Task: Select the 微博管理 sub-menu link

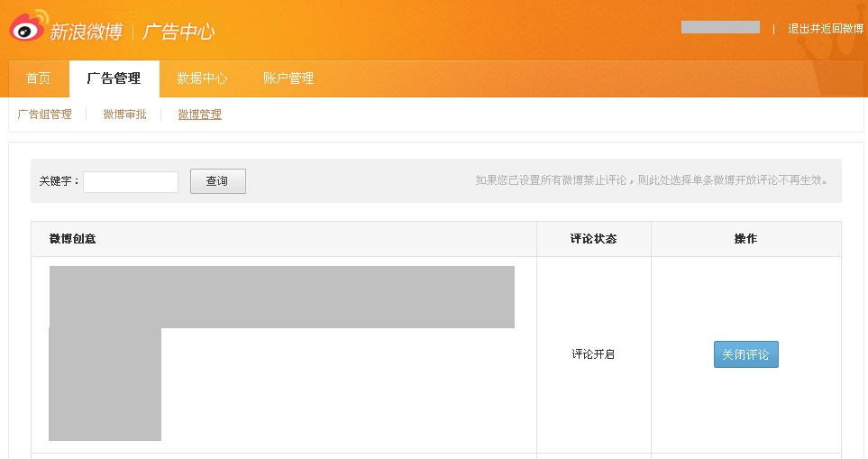Action: click(x=199, y=115)
